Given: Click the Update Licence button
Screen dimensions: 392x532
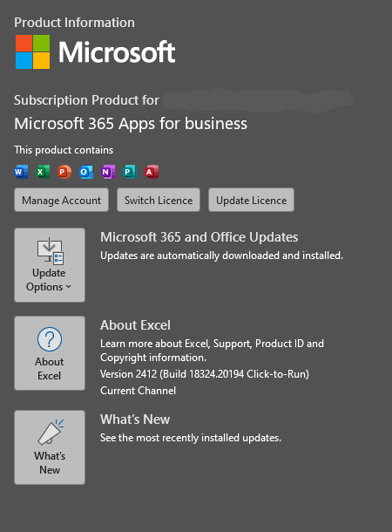Looking at the screenshot, I should pos(252,201).
